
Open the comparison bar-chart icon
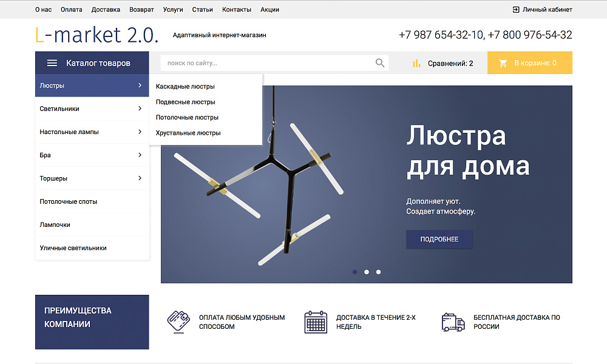[416, 62]
